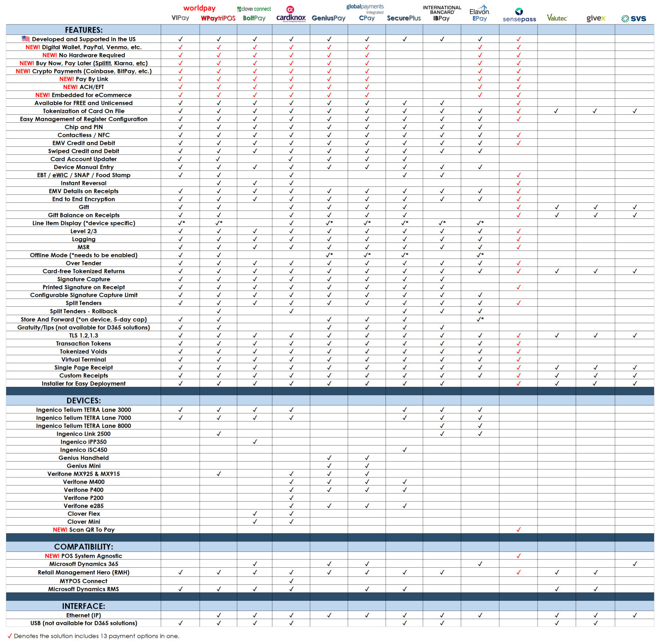Click the checkmark in the Verifone P200 row
The width and height of the screenshot is (660, 644).
click(291, 498)
